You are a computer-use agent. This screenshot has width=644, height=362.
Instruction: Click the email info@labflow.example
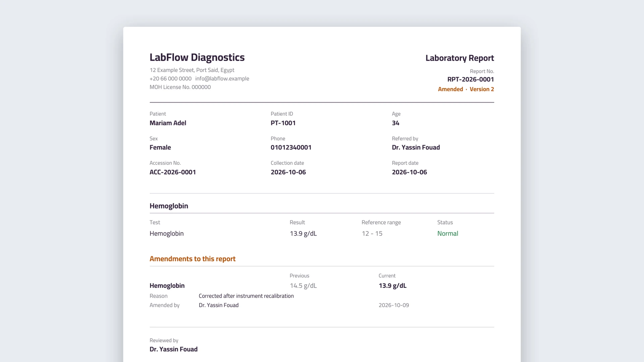coord(222,78)
